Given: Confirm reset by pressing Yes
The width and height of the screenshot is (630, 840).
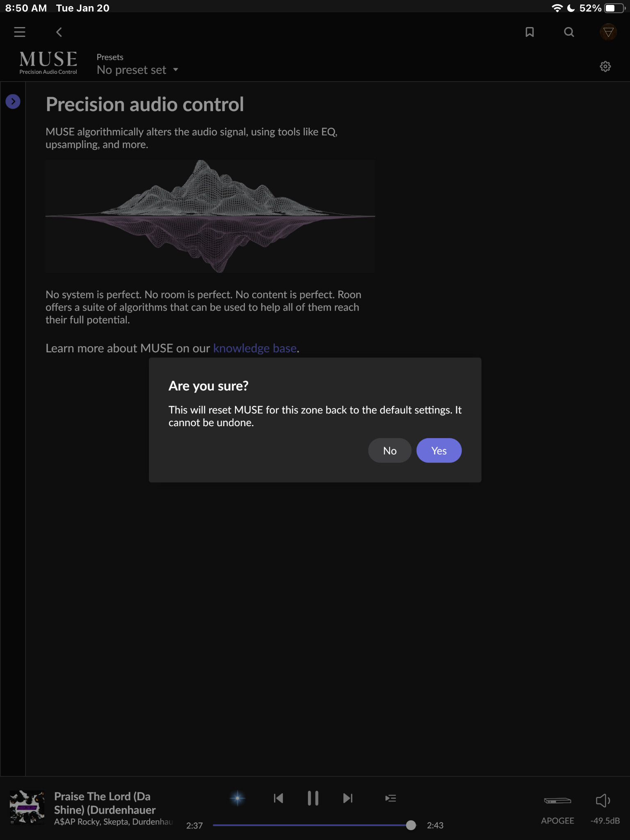Looking at the screenshot, I should pyautogui.click(x=439, y=451).
